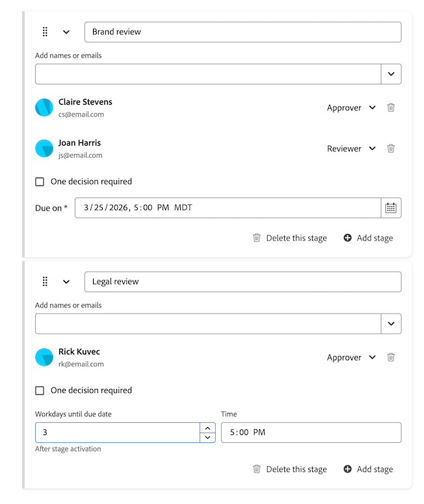Image resolution: width=424 pixels, height=504 pixels.
Task: Collapse the Legal review stage
Action: (66, 282)
